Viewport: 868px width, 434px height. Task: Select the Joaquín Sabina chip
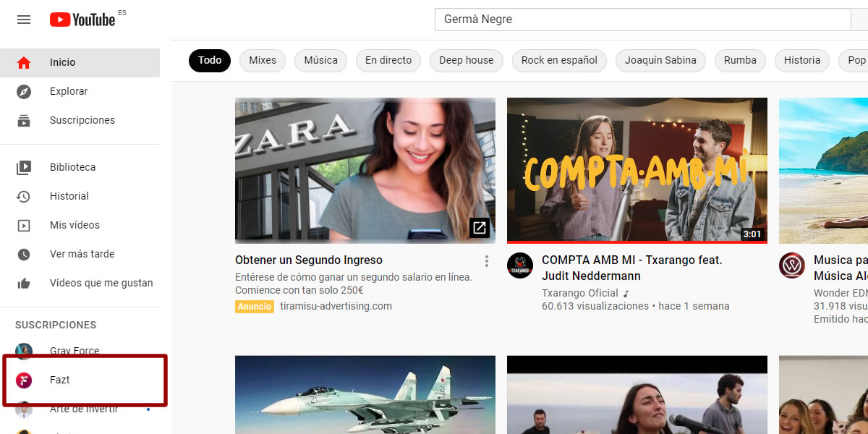tap(661, 60)
